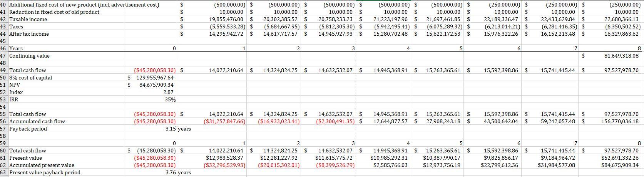Viewport: 644px width, 177px height.
Task: Select the 'Accumulated cash flow' label
Action: [x=37, y=121]
